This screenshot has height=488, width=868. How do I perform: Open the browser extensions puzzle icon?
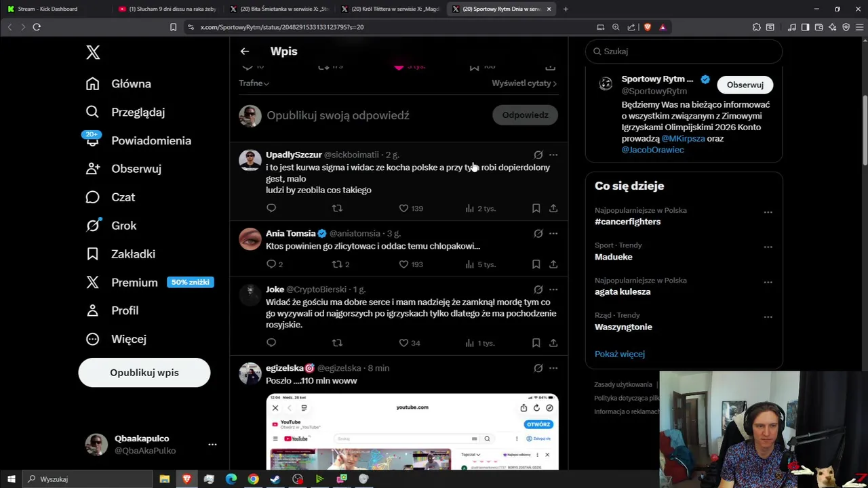(756, 27)
